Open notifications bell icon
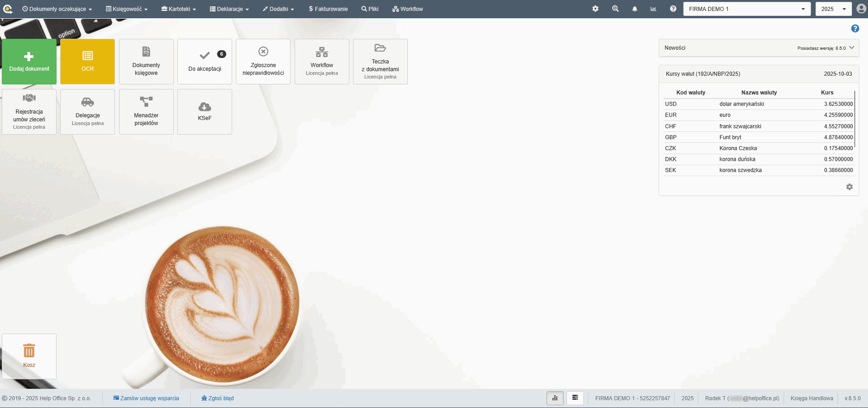This screenshot has height=408, width=868. (x=634, y=9)
